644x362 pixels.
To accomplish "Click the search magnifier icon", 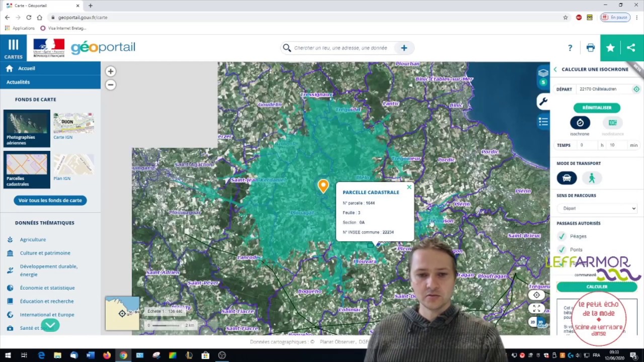I will [x=287, y=48].
